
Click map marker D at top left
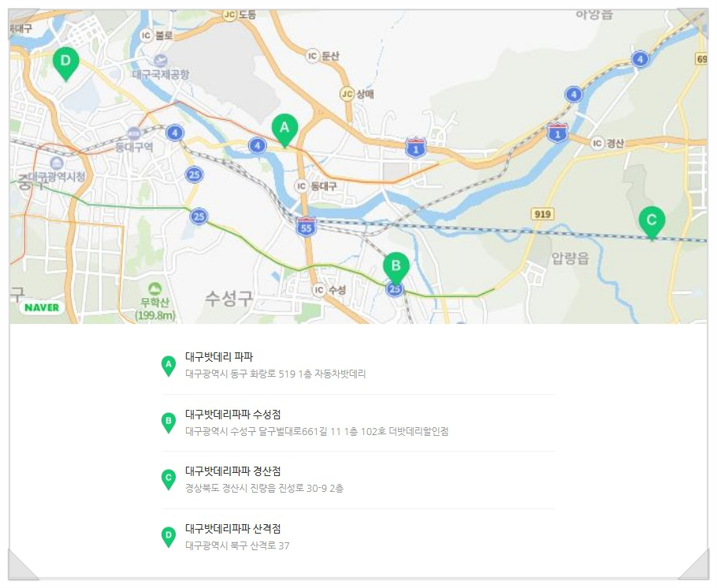[65, 64]
